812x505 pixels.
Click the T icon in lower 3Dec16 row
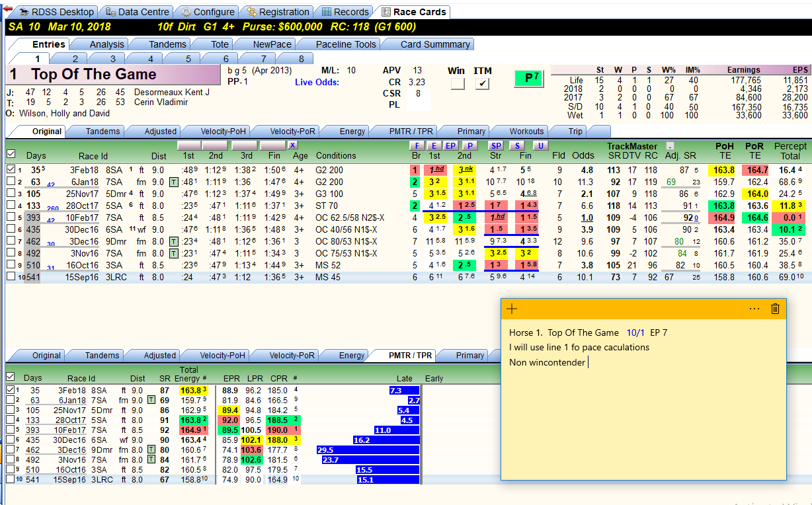(151, 449)
